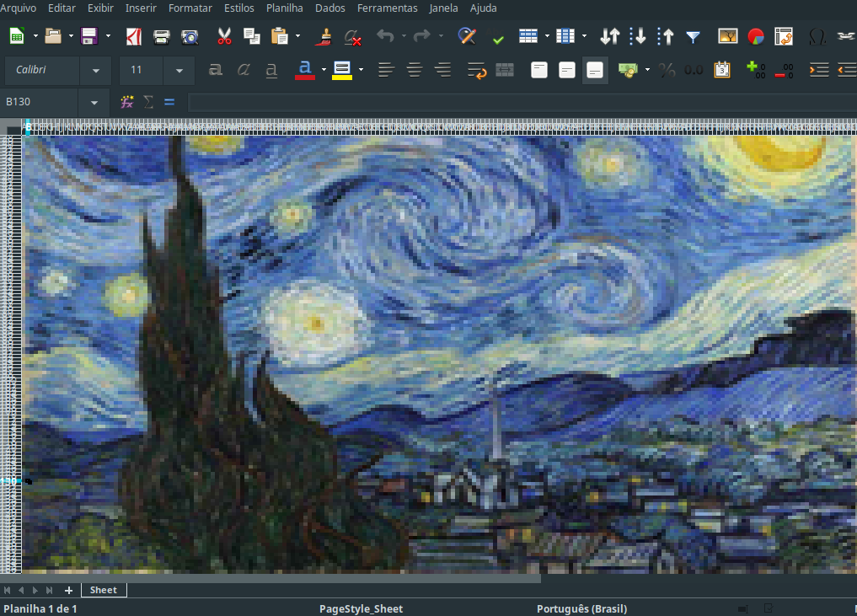Image resolution: width=857 pixels, height=616 pixels.
Task: Click the Undo arrow
Action: [x=385, y=36]
